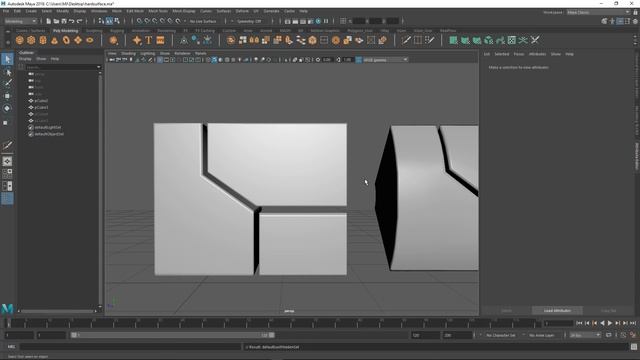Open the playback speed fps dropdown

point(585,335)
